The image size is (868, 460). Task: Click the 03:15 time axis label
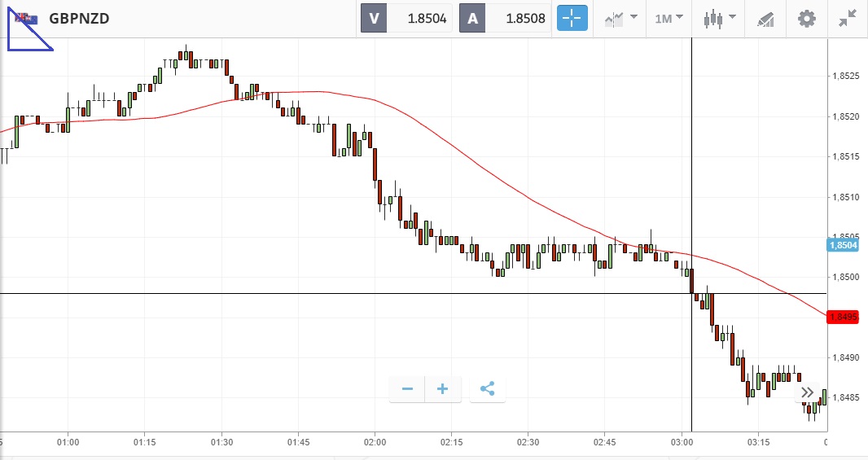757,442
